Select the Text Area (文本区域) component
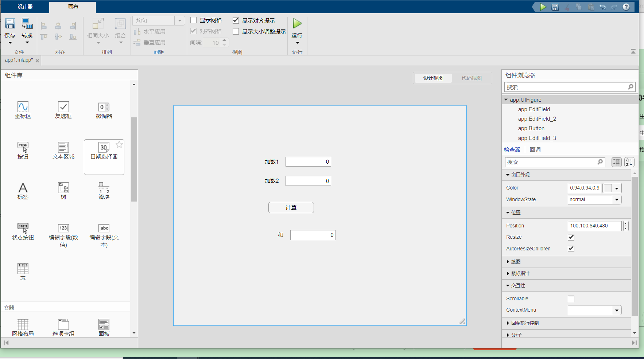 63,151
